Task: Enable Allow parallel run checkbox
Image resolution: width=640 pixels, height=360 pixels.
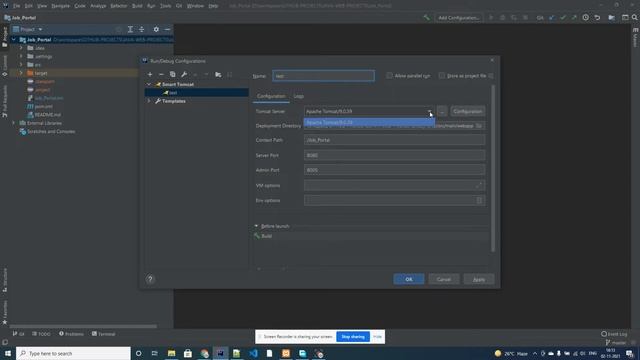Action: (x=389, y=76)
